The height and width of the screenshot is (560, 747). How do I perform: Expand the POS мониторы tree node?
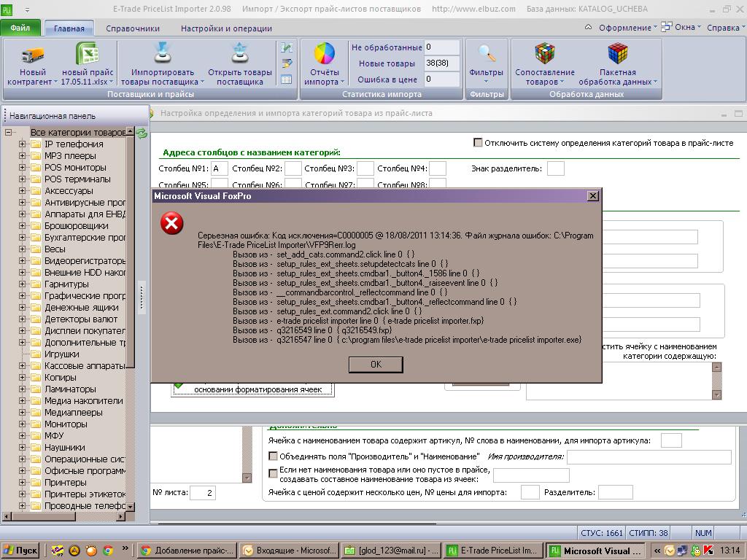[22, 167]
